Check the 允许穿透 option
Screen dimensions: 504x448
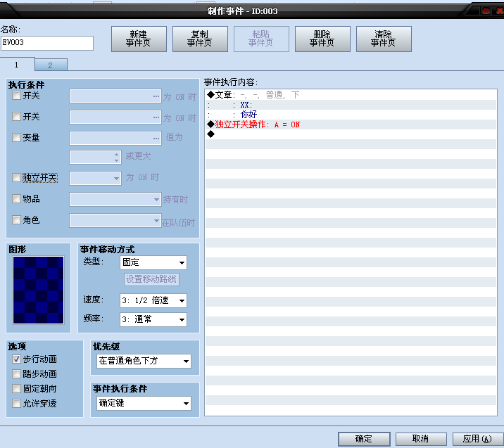[x=16, y=403]
